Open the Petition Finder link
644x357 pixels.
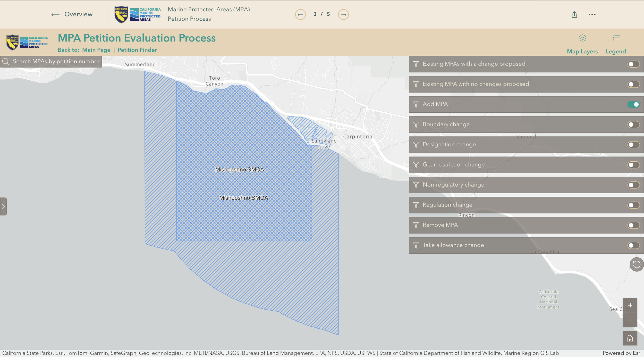coord(137,50)
